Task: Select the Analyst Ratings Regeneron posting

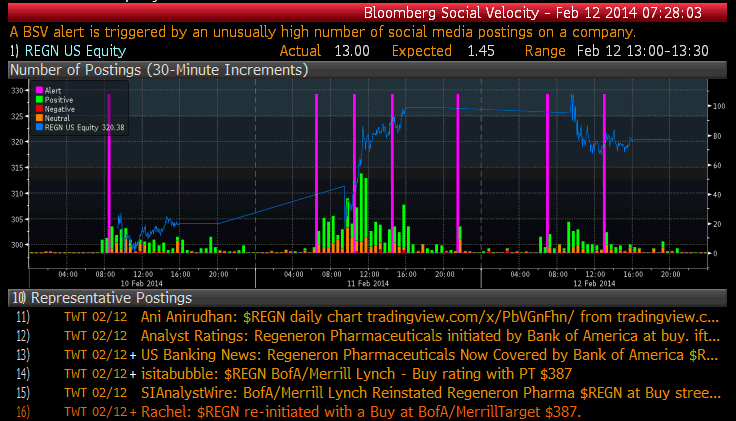Action: pos(430,335)
